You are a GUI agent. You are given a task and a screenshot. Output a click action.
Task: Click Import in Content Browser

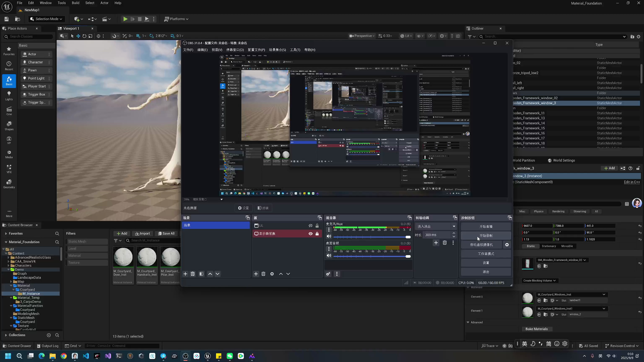(143, 234)
